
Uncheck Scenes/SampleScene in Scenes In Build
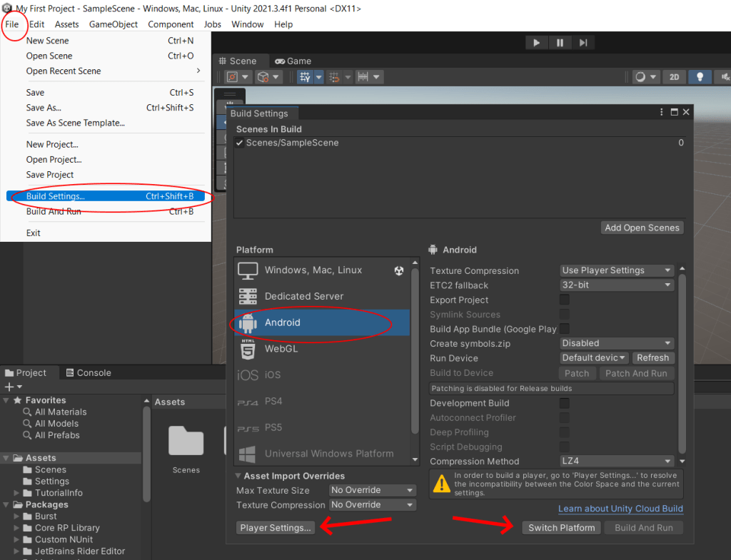(x=240, y=143)
